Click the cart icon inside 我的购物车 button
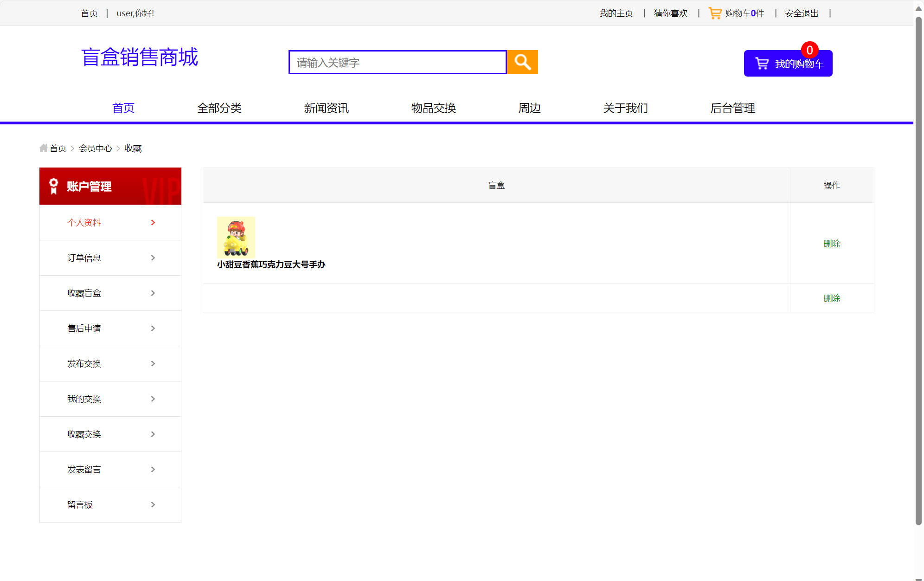 coord(762,64)
